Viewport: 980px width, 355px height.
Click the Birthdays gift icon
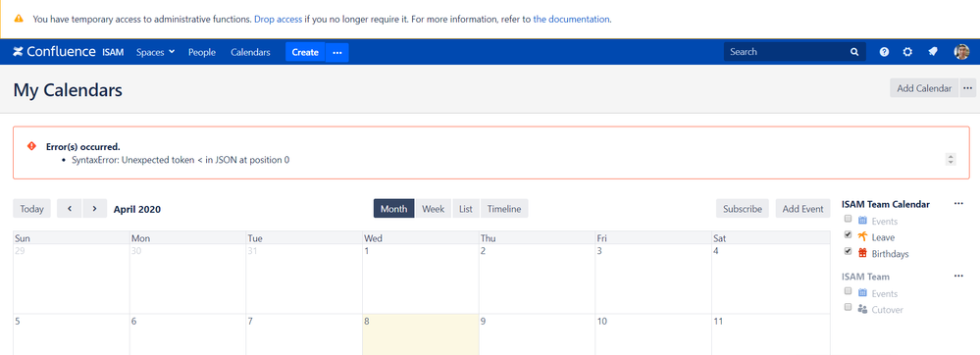click(862, 253)
